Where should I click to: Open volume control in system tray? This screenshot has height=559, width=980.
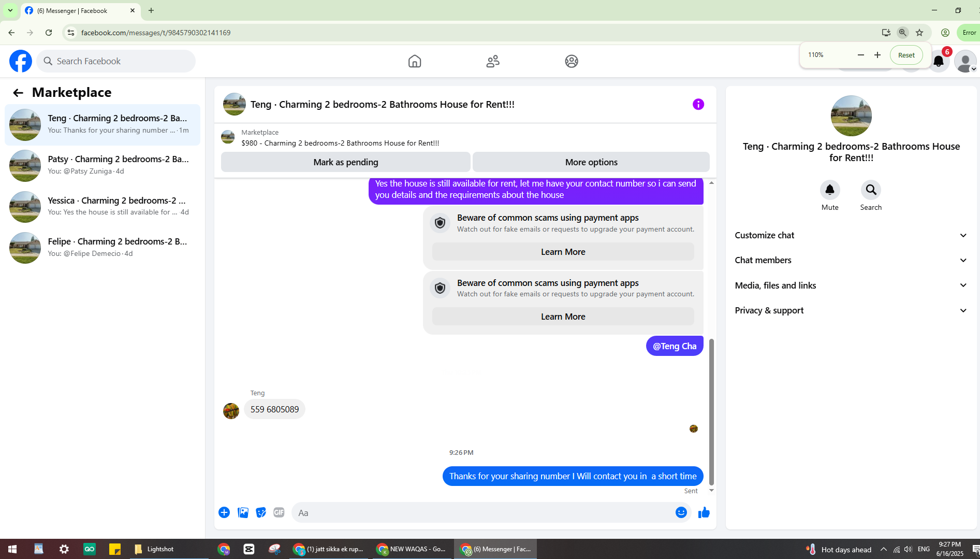click(909, 549)
